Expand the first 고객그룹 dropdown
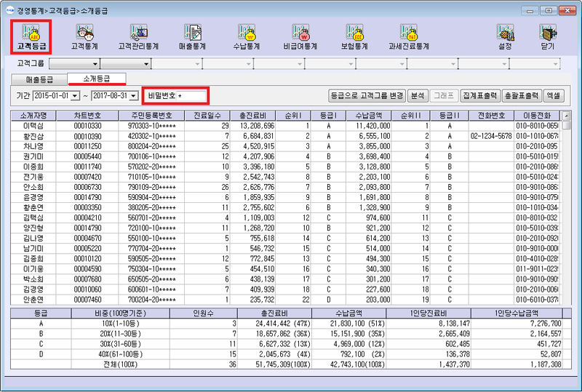 tap(93, 65)
